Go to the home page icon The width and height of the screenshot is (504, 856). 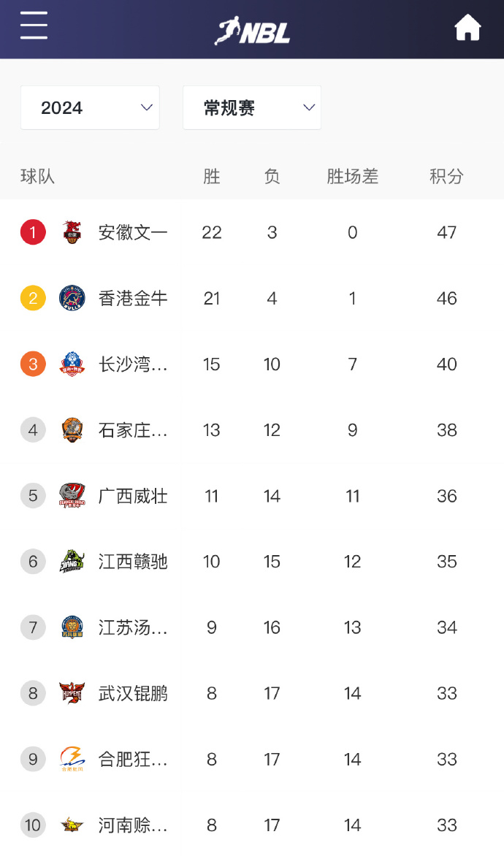pyautogui.click(x=467, y=28)
